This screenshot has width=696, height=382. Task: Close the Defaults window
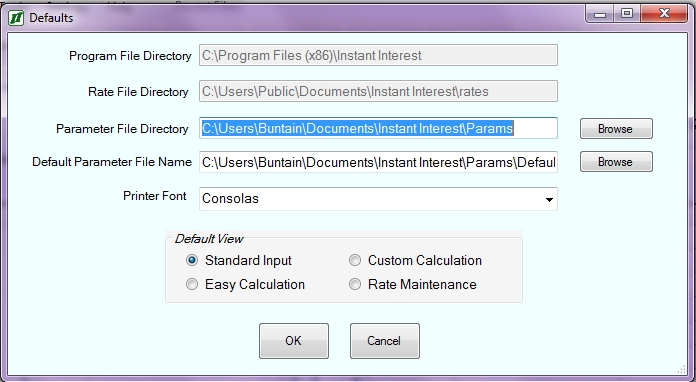coord(664,14)
